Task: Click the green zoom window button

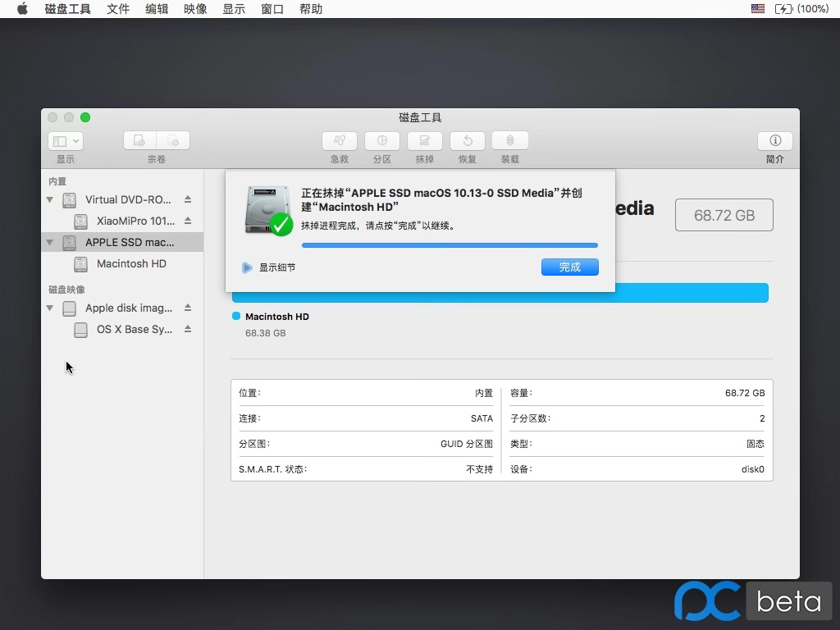Action: (x=85, y=117)
